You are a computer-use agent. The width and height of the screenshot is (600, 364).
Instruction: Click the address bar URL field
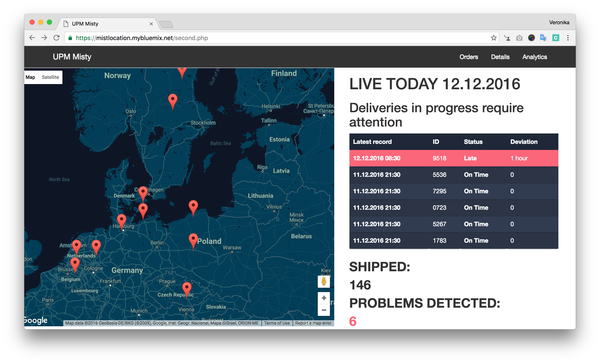pyautogui.click(x=268, y=38)
